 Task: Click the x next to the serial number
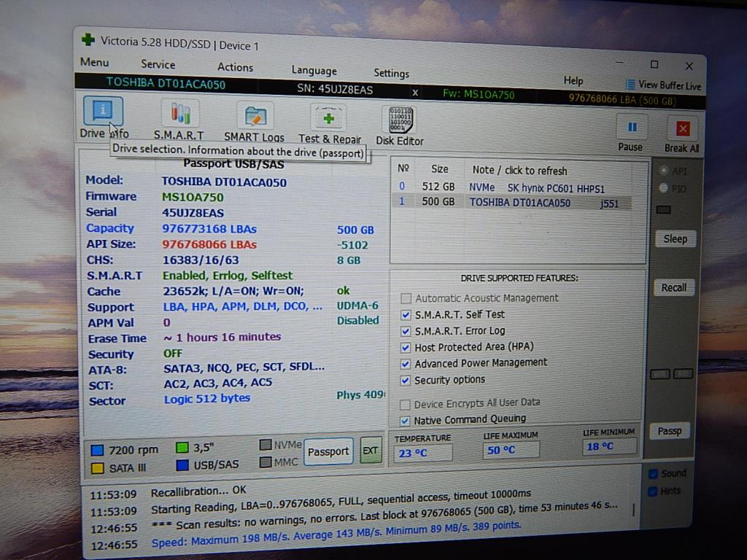[x=415, y=93]
